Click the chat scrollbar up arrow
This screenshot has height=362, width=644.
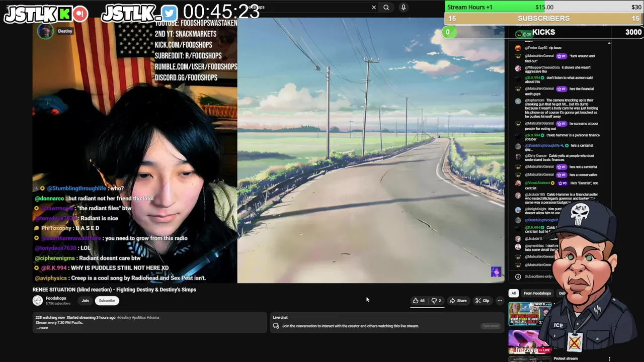pos(609,44)
